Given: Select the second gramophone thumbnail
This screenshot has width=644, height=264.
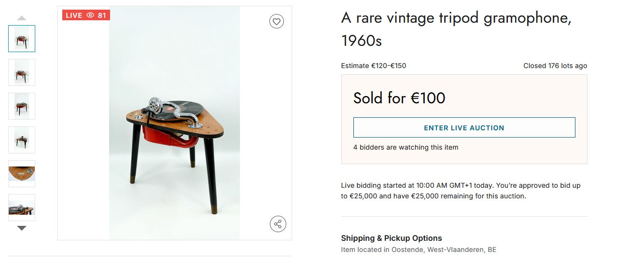Looking at the screenshot, I should click(x=22, y=72).
